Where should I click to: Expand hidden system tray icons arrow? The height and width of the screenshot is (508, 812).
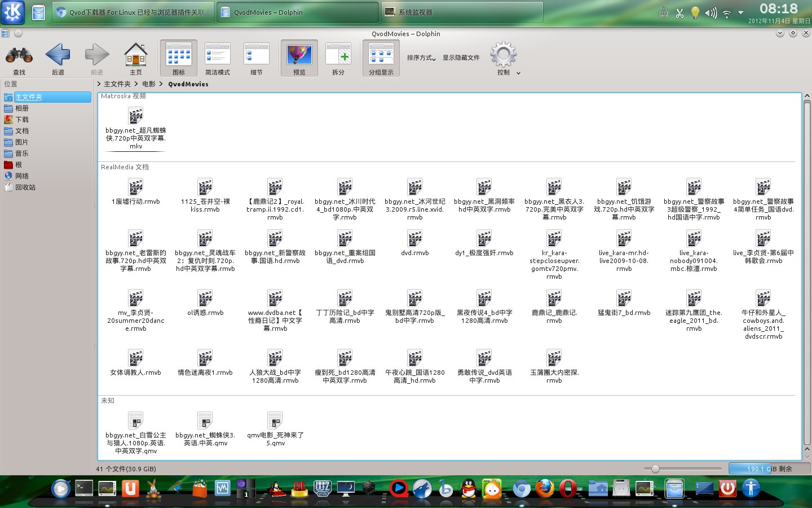click(741, 12)
